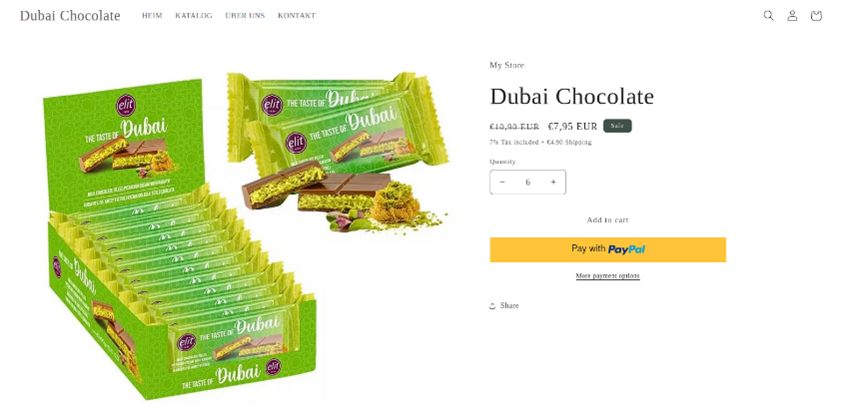Open More payment options link

[x=608, y=276]
